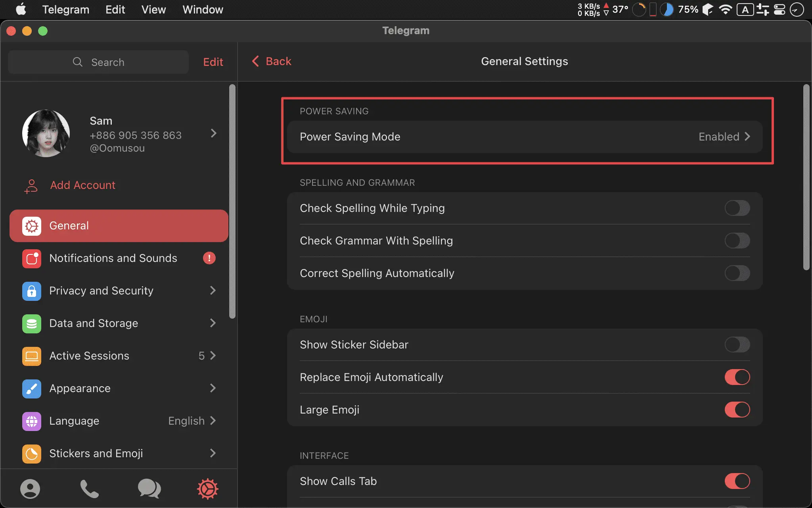This screenshot has height=508, width=812.
Task: Open the Telegram menu
Action: pos(65,10)
